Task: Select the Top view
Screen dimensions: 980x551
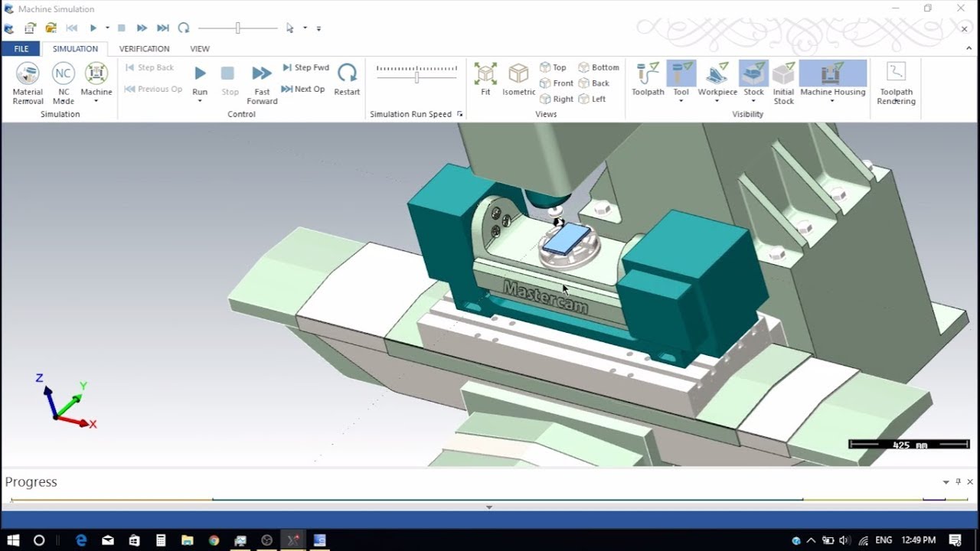Action: [553, 67]
